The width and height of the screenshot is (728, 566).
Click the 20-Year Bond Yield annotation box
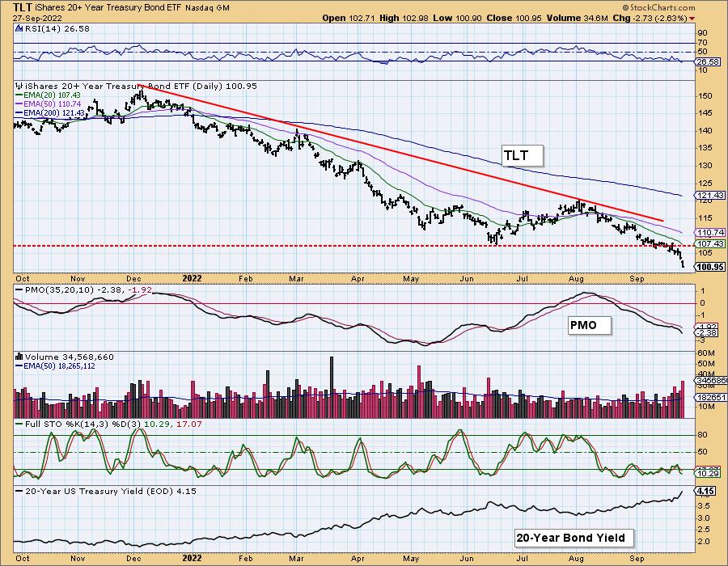[x=574, y=538]
